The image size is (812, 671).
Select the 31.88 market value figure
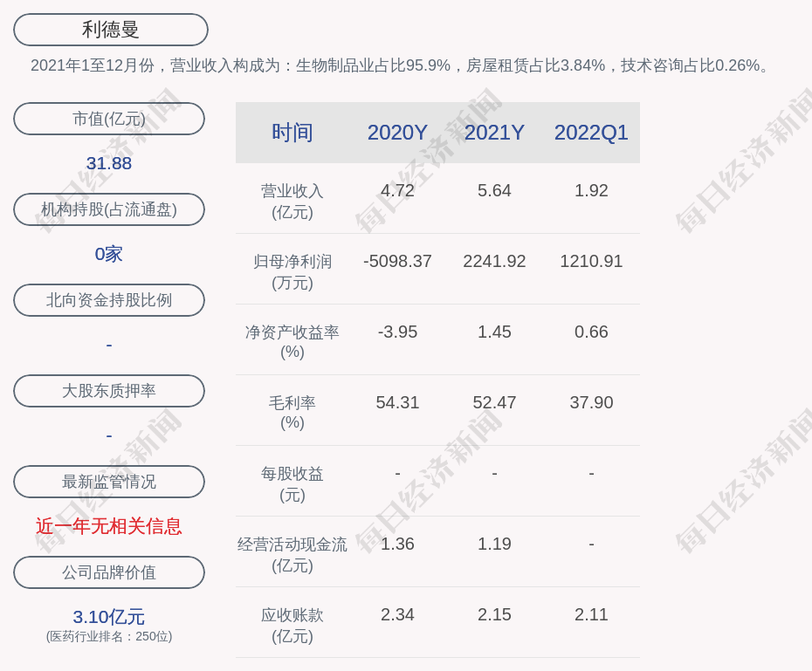pos(109,163)
